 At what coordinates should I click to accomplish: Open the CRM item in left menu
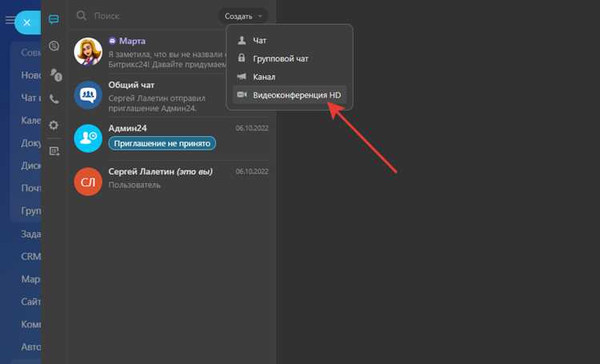(30, 257)
